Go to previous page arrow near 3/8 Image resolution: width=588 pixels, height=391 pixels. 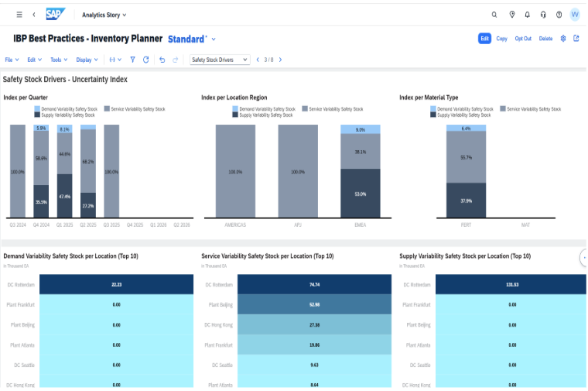[258, 60]
